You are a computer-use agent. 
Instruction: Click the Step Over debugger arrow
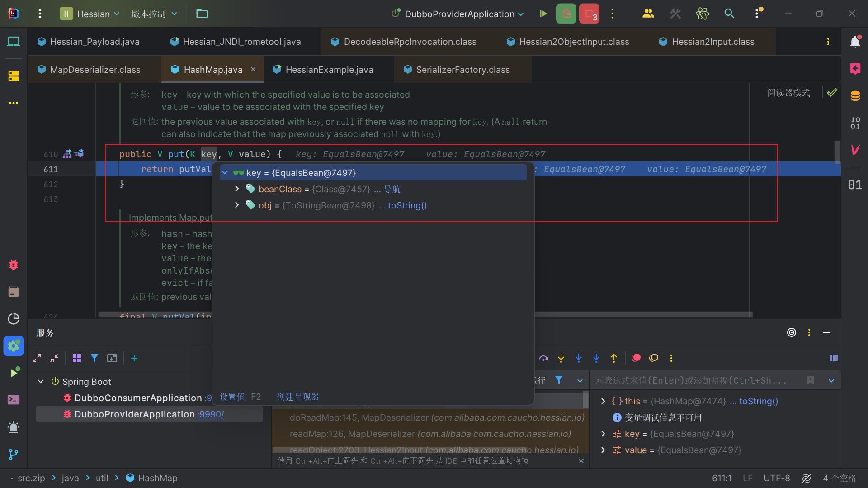(x=543, y=358)
